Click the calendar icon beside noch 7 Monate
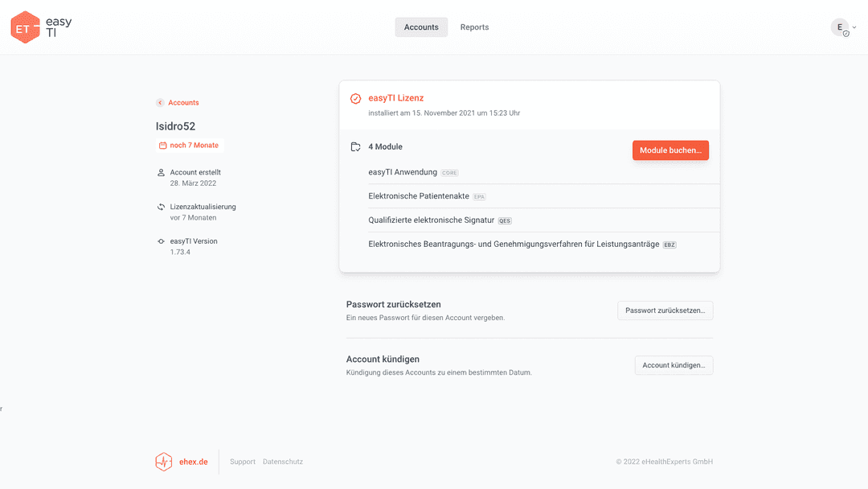 tap(162, 146)
